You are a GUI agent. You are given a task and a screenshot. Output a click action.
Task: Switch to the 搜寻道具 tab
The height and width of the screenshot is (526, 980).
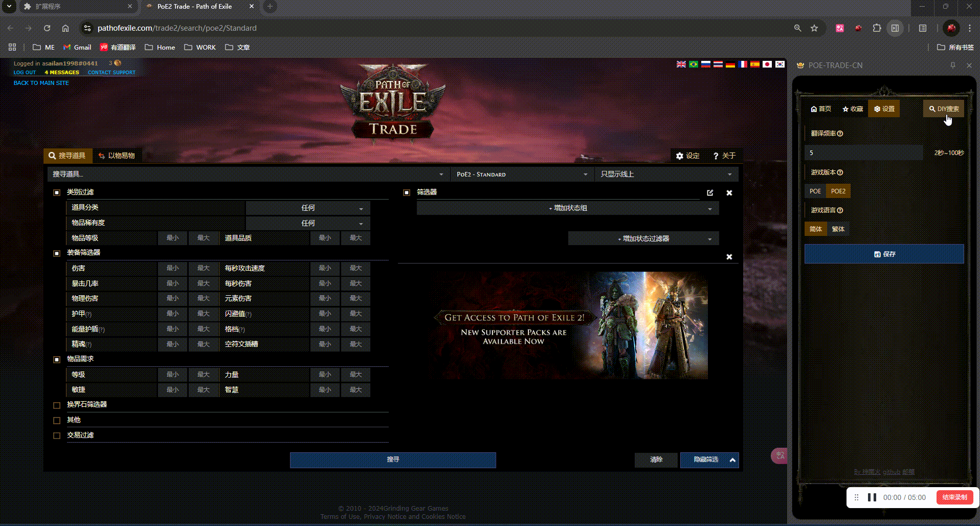click(67, 156)
